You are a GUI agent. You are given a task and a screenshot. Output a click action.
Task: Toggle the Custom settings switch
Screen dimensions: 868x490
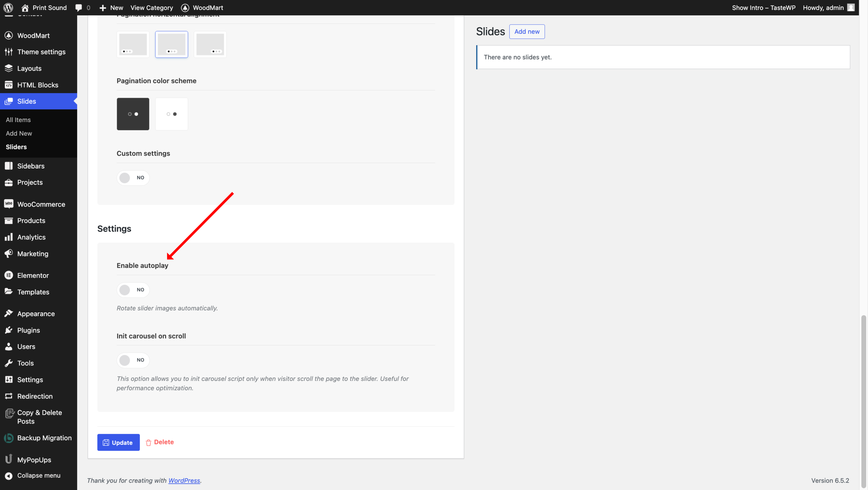pyautogui.click(x=133, y=178)
